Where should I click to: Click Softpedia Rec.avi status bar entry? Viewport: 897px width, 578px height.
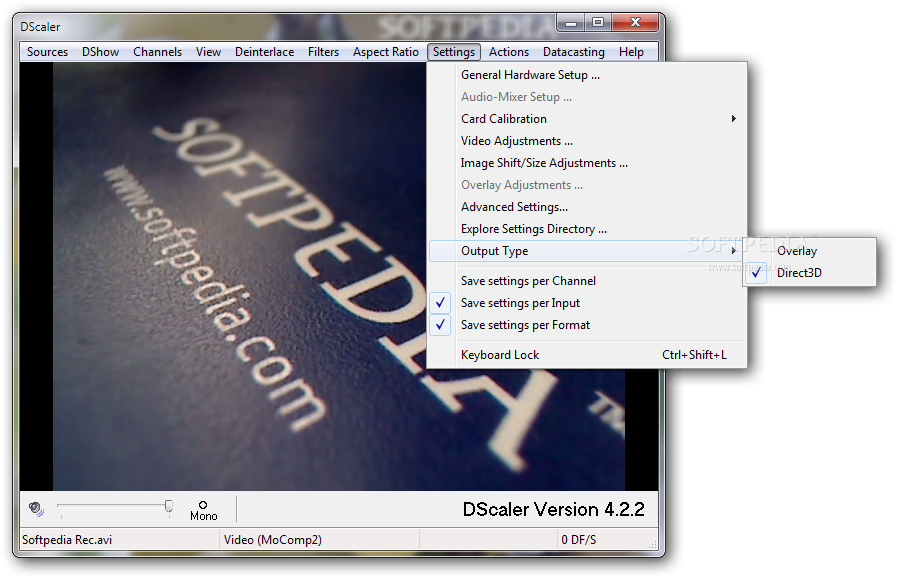(x=67, y=540)
